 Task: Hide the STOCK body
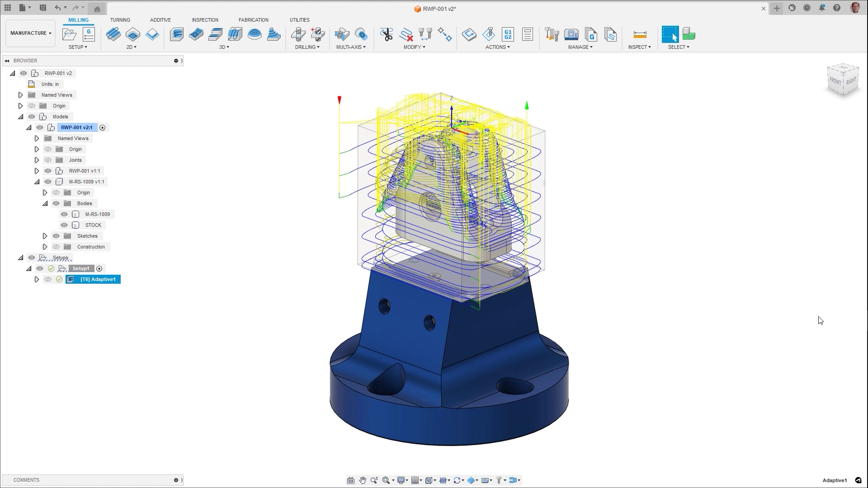[64, 225]
